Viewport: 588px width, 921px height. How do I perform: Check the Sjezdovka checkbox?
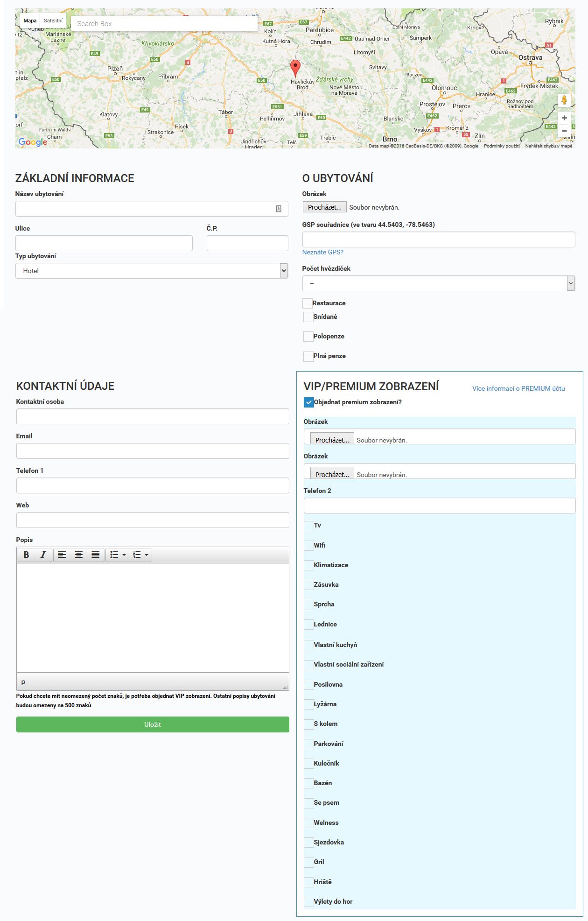pyautogui.click(x=308, y=843)
